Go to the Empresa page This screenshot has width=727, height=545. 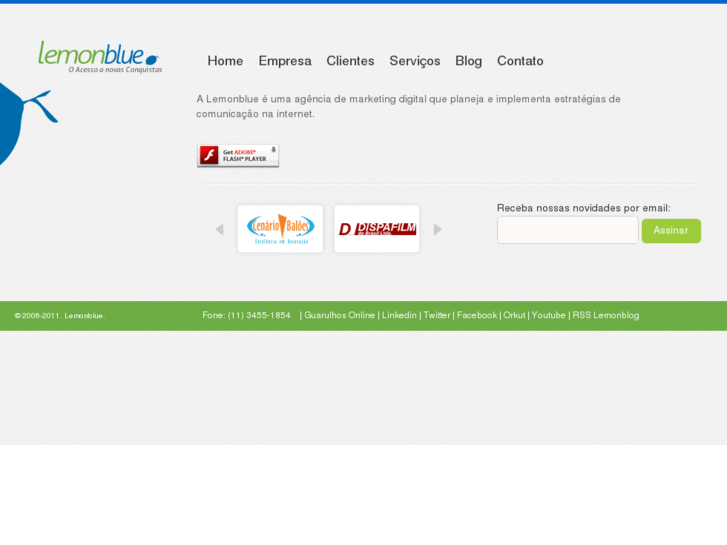(x=285, y=61)
